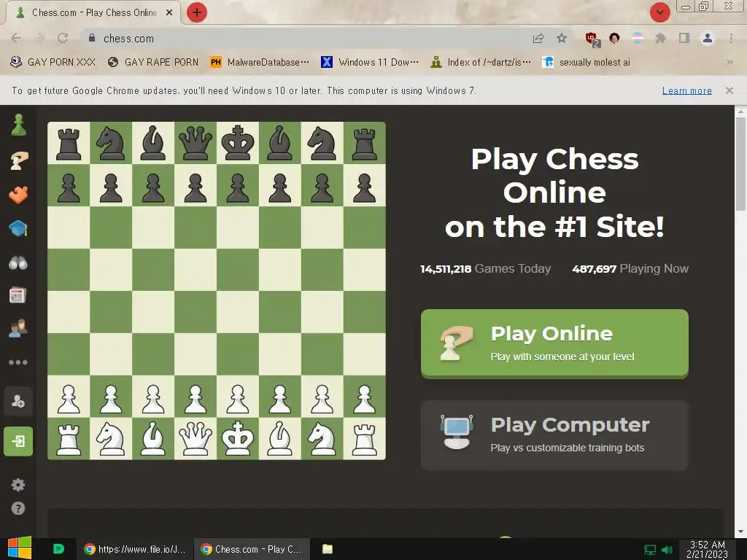Screen dimensions: 747x560
Task: Click browser Back arrow
Action: (x=16, y=38)
